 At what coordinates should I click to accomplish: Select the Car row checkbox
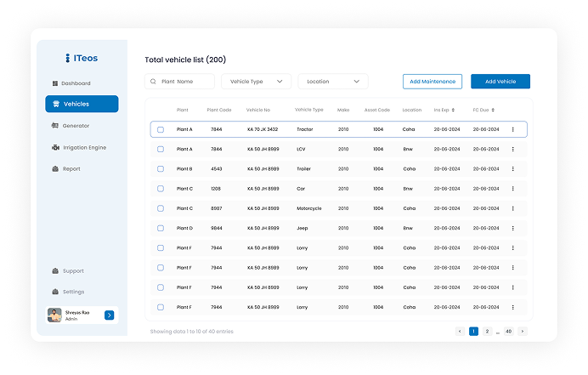pos(161,189)
